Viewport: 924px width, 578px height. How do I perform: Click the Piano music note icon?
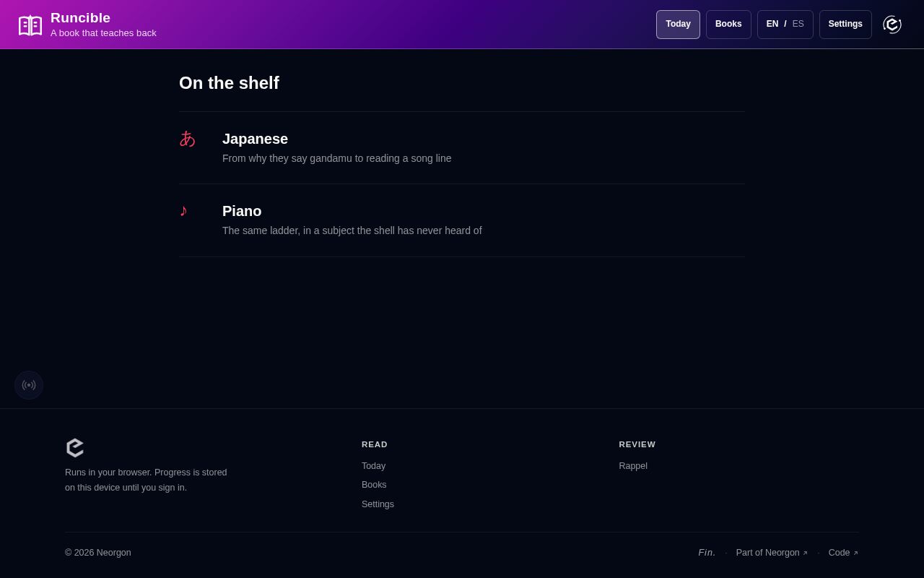[x=183, y=210]
